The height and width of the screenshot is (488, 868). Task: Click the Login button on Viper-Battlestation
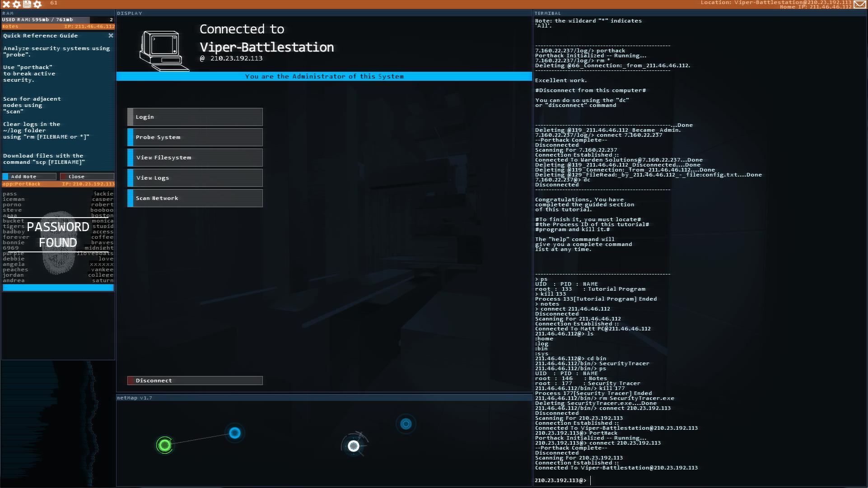coord(194,116)
